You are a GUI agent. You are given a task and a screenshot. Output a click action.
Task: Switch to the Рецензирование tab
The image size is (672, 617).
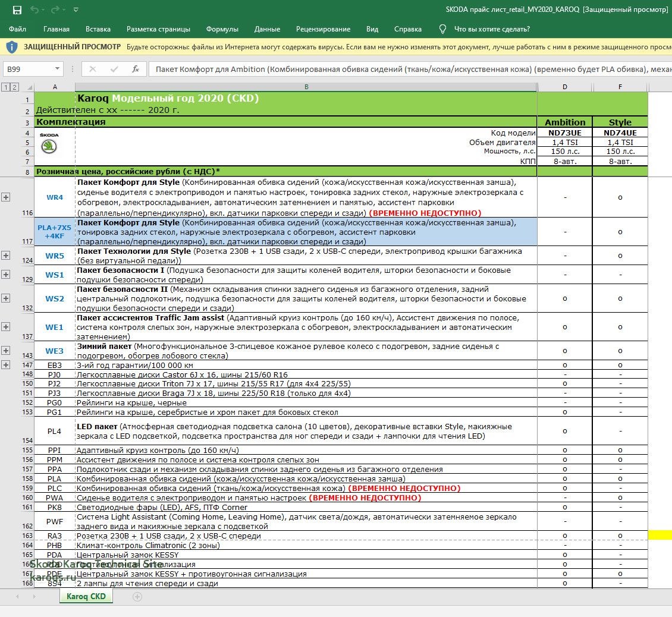pyautogui.click(x=323, y=29)
